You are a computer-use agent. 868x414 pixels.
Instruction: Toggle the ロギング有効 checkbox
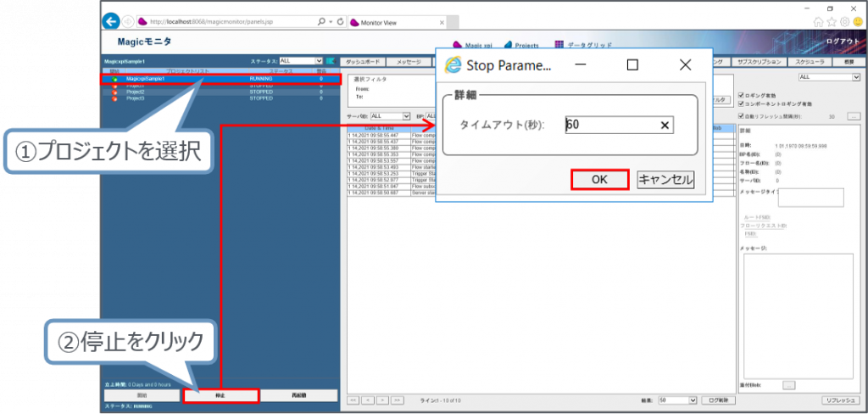coord(742,95)
